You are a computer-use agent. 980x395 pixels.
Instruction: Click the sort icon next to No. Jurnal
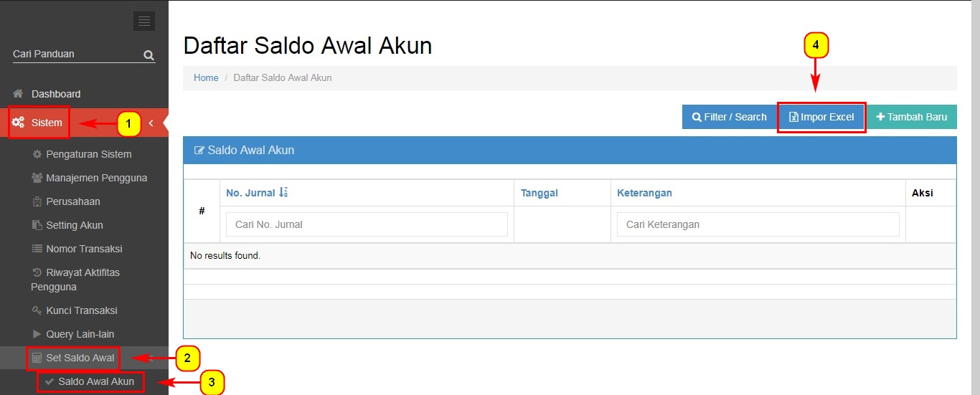(x=283, y=192)
